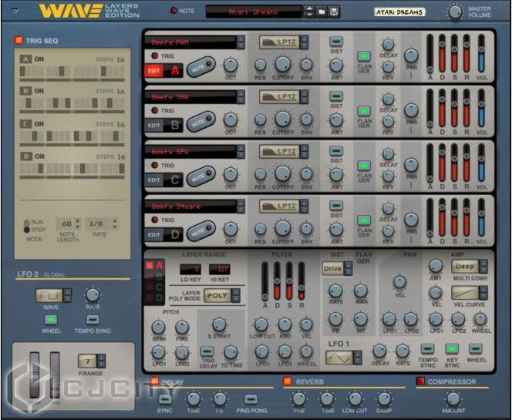
Task: Click the S.START knob
Action: (x=219, y=324)
